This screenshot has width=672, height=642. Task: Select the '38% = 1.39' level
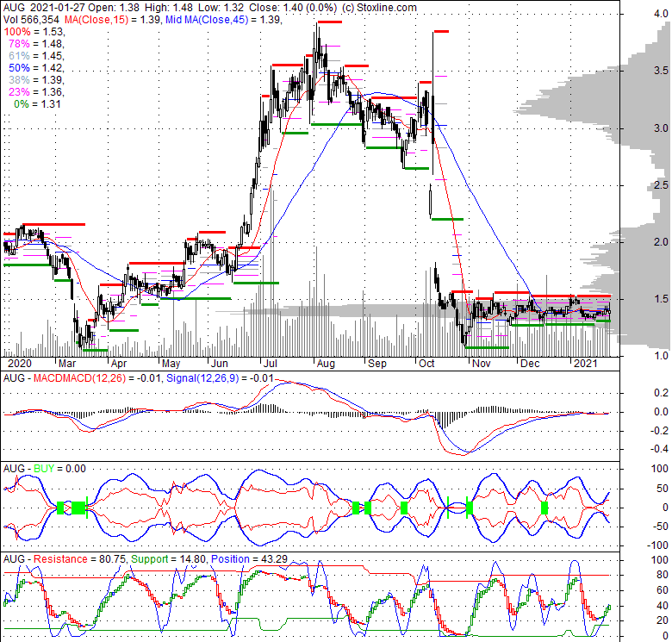tap(36, 80)
